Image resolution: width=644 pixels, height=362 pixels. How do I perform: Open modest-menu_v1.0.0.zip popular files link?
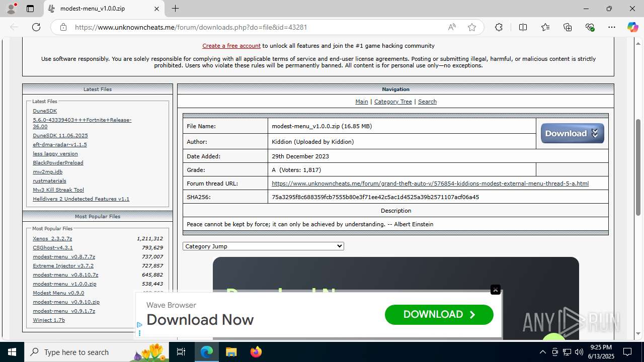point(64,284)
